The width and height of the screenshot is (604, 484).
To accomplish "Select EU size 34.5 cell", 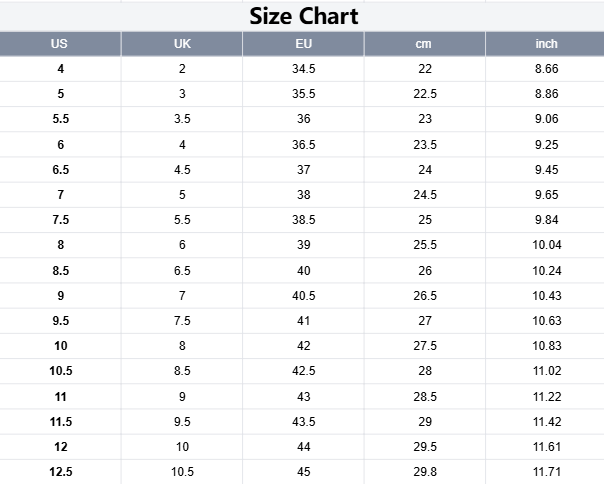I will point(303,69).
